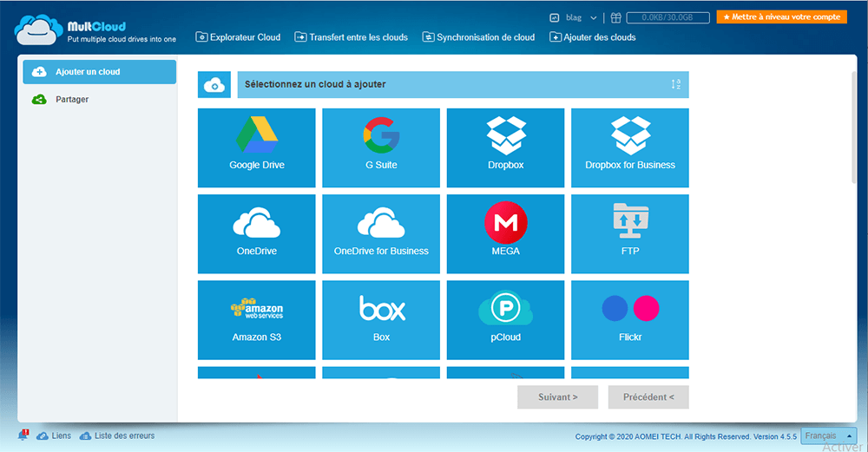Screen dimensions: 868x452
Task: Click the account stats icon before blag
Action: [554, 17]
